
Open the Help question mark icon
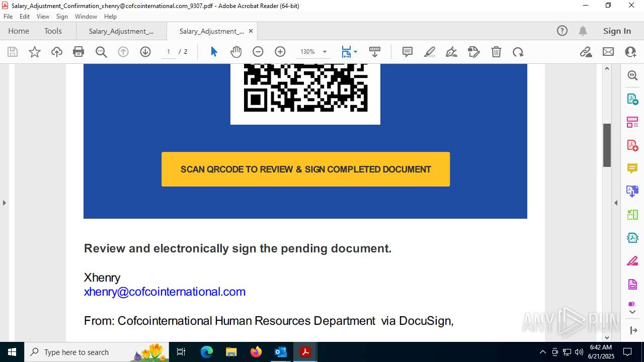(x=562, y=31)
